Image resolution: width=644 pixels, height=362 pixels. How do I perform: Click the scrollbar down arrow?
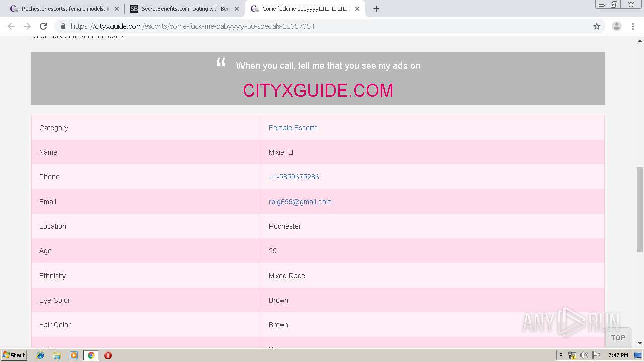pyautogui.click(x=640, y=343)
